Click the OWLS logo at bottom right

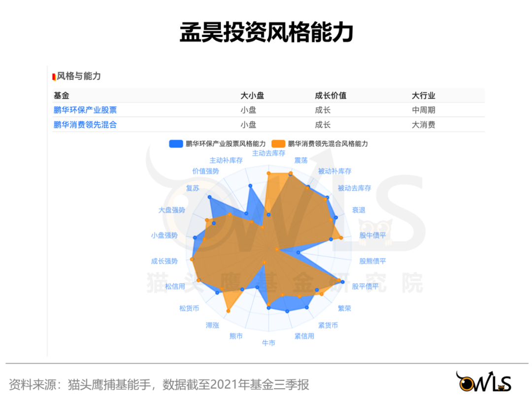point(484,382)
